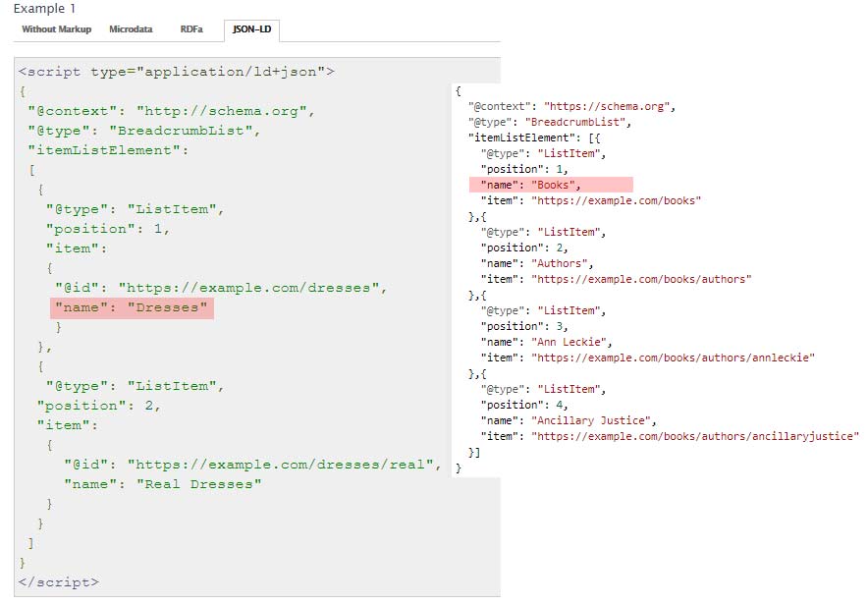Select the RDFa tab
868x605 pixels.
(191, 29)
